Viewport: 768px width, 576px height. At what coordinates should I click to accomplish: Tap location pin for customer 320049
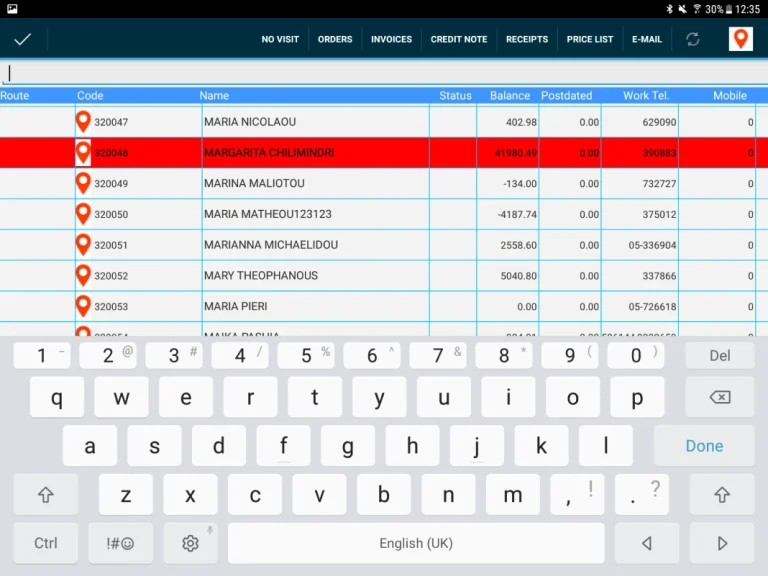[83, 183]
